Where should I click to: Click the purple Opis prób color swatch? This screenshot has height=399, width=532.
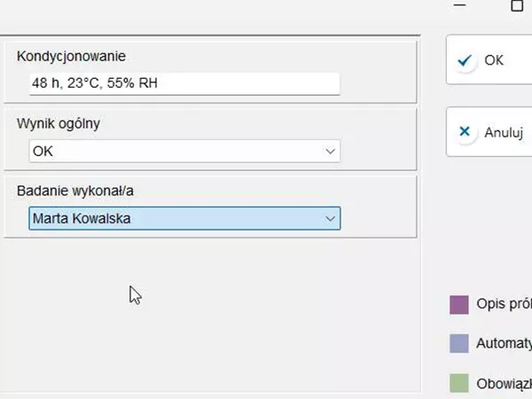458,305
